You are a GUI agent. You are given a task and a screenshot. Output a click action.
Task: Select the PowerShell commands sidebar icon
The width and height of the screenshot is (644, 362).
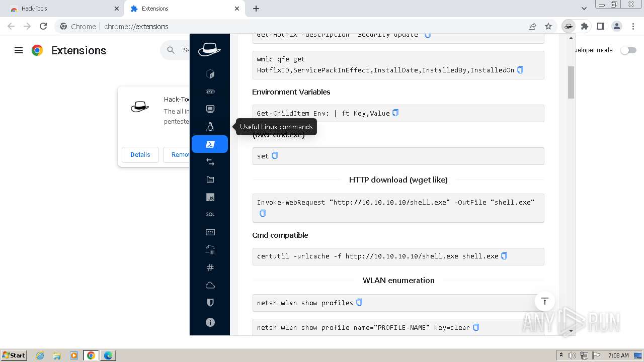(210, 144)
